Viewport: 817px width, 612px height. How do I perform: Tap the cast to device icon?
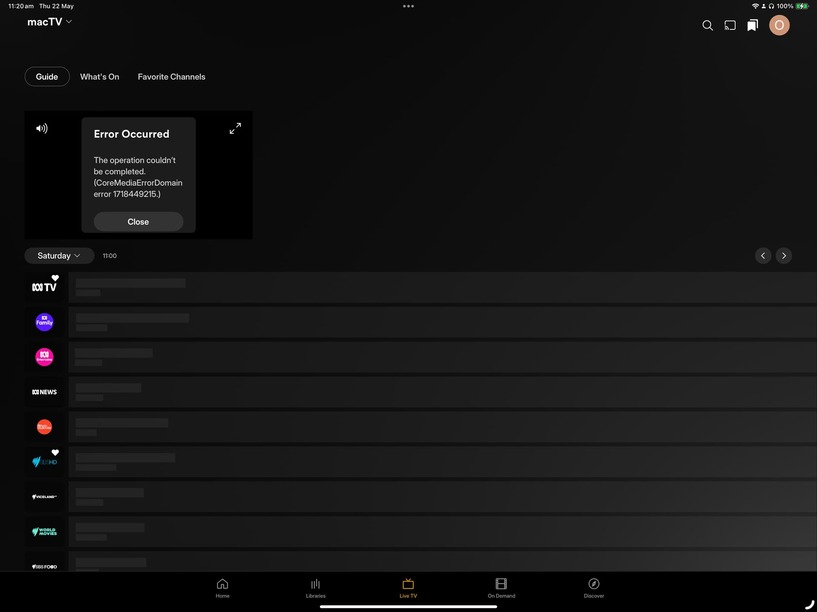[730, 25]
